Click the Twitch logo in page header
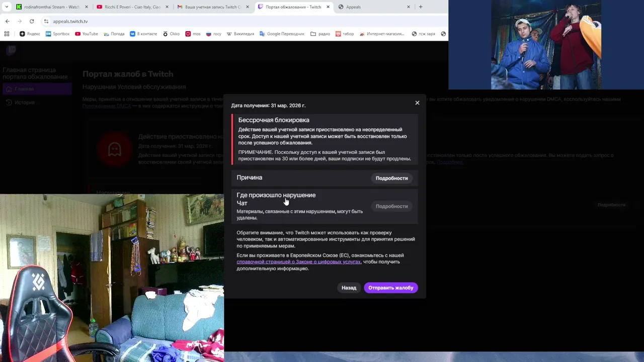Image resolution: width=644 pixels, height=362 pixels. coord(11,50)
